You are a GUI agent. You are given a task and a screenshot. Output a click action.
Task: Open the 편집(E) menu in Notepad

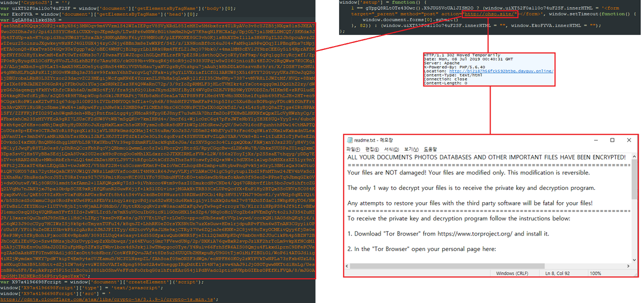[372, 149]
